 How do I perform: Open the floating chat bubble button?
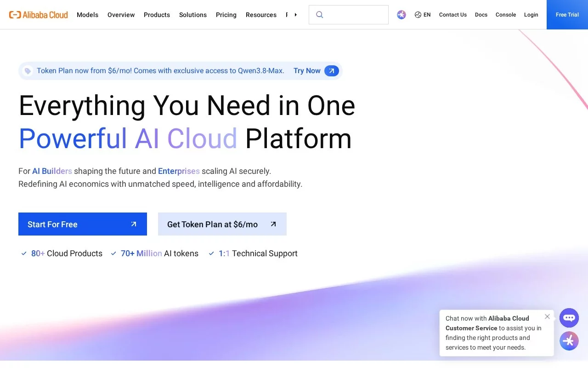tap(569, 318)
